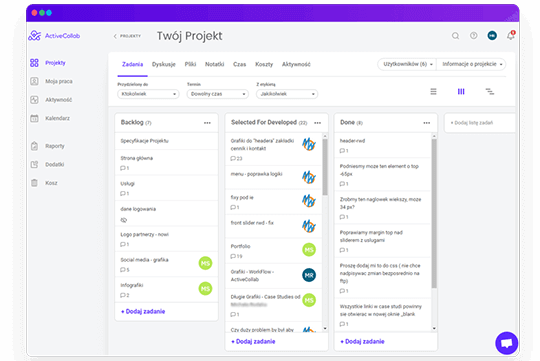Select column kanban view toggle
This screenshot has width=540, height=361.
461,91
